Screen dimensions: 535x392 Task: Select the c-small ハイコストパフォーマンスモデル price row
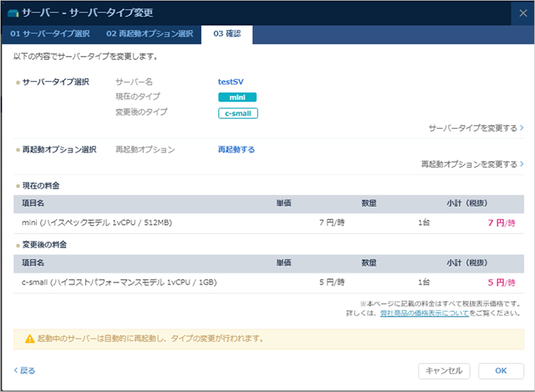coord(267,282)
